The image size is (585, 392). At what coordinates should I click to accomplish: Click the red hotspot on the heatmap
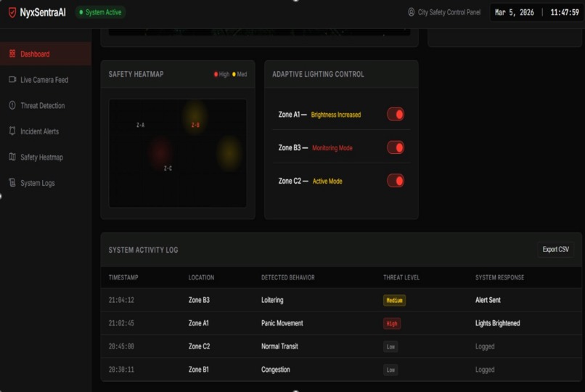click(x=160, y=152)
